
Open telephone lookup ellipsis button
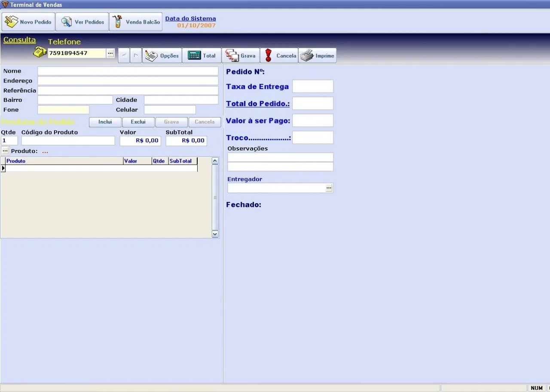(x=110, y=53)
